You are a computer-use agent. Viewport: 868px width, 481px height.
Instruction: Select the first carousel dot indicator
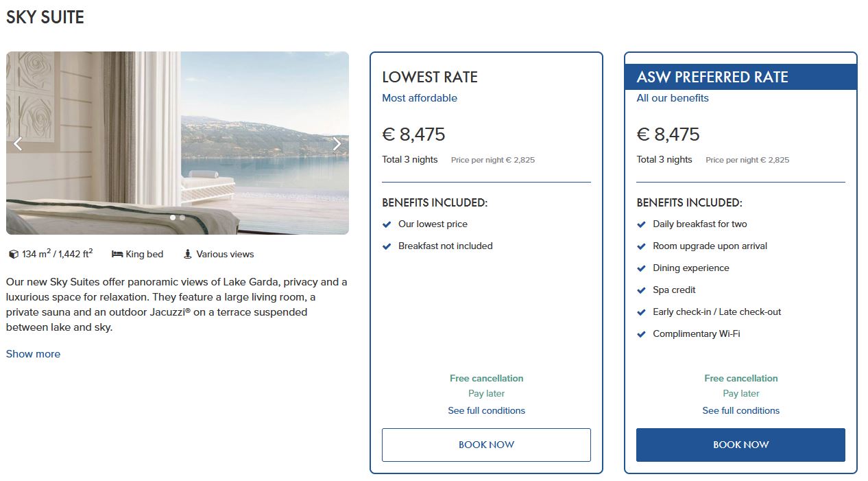pyautogui.click(x=173, y=218)
